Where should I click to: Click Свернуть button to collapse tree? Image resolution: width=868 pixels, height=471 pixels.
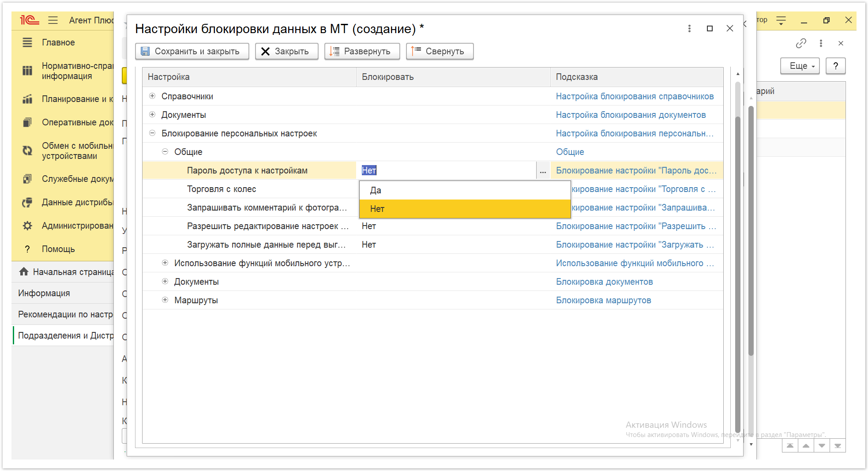tap(440, 51)
